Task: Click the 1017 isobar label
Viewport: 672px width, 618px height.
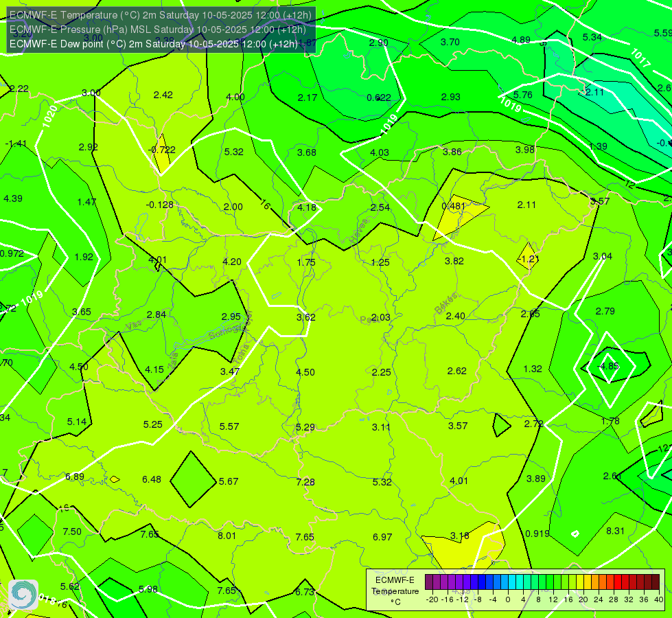Action: pyautogui.click(x=640, y=58)
